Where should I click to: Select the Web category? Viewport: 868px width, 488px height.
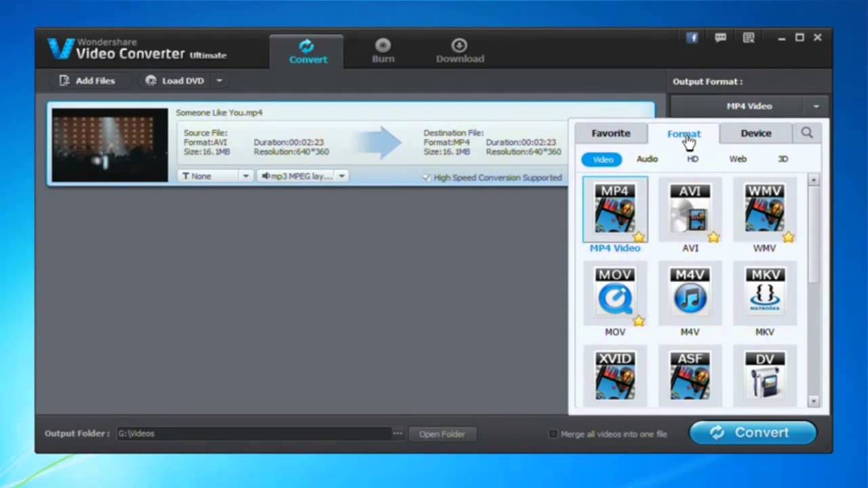click(x=738, y=159)
